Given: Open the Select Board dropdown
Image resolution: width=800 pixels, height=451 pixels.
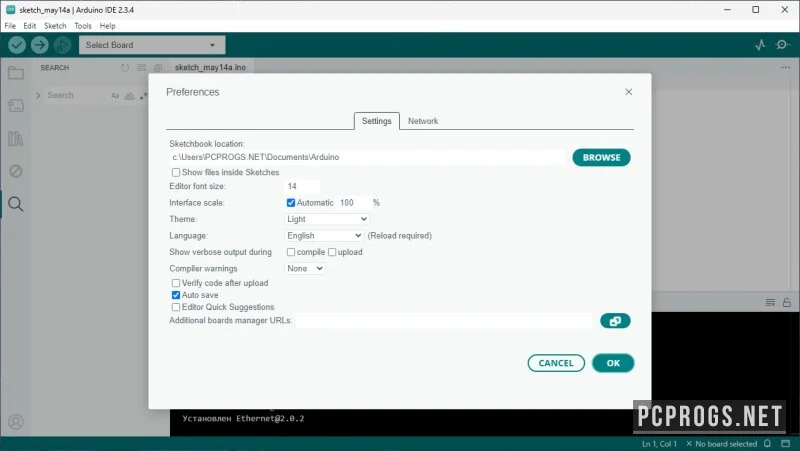Looking at the screenshot, I should click(x=152, y=45).
